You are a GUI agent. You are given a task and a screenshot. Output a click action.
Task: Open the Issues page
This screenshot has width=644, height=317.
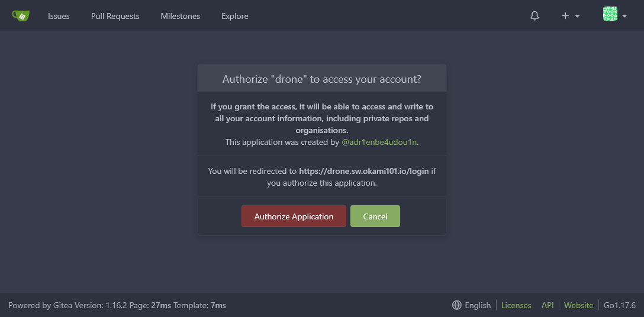[x=59, y=16]
